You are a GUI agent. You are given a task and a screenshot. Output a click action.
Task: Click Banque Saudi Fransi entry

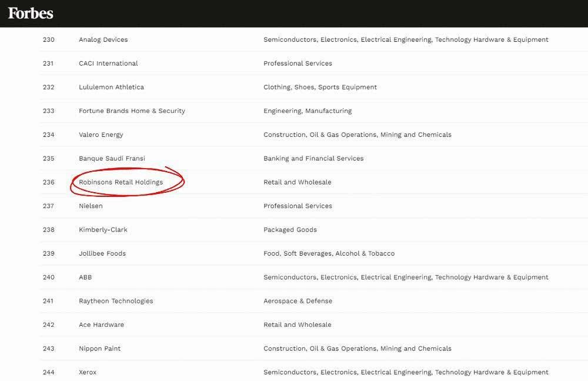tap(112, 159)
